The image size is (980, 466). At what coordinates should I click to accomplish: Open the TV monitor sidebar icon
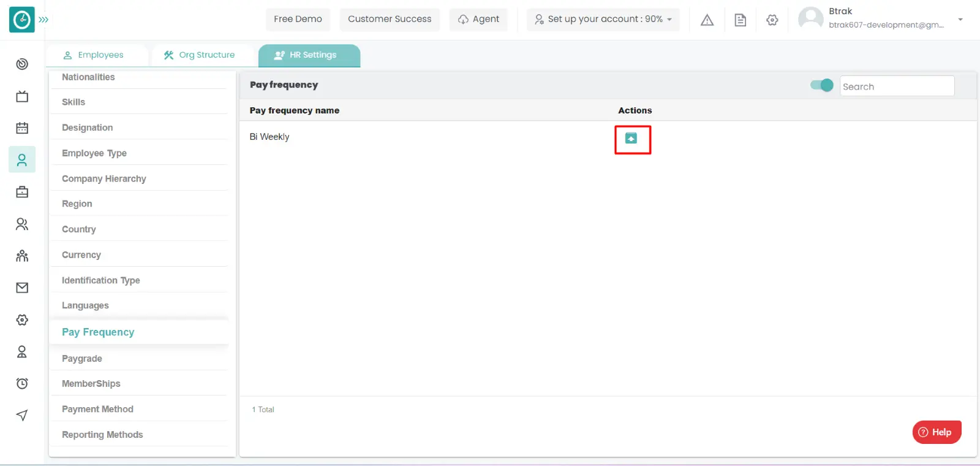[22, 96]
